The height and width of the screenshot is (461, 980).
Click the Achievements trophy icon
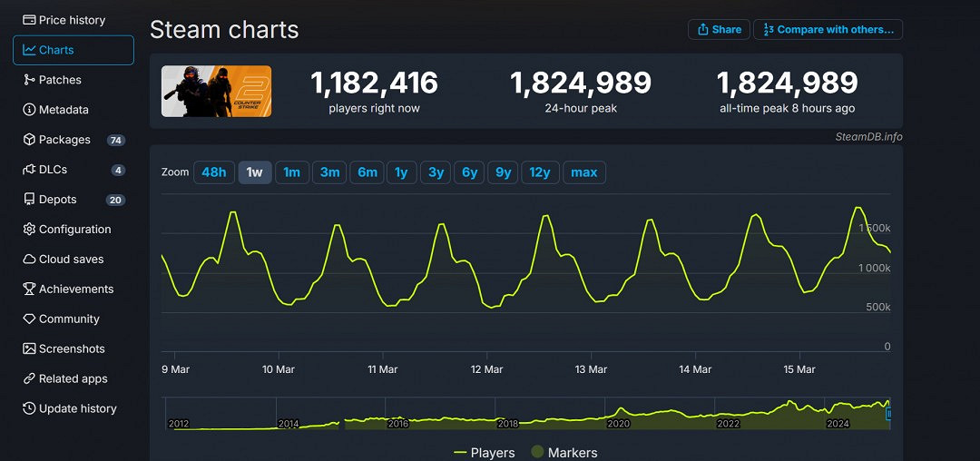pyautogui.click(x=29, y=289)
